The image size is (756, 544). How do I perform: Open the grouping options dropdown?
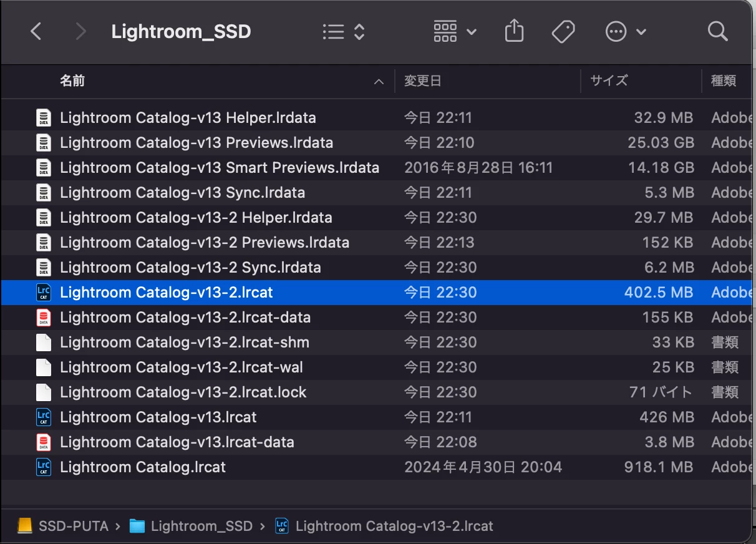455,32
